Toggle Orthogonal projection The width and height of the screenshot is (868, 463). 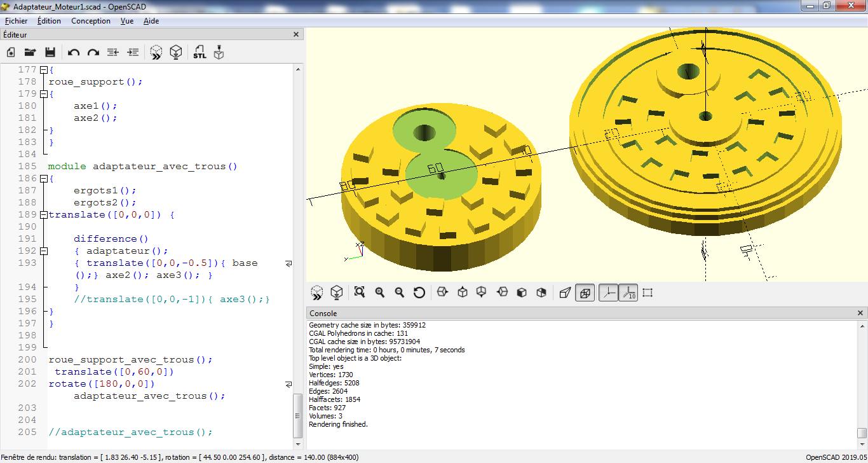(585, 293)
